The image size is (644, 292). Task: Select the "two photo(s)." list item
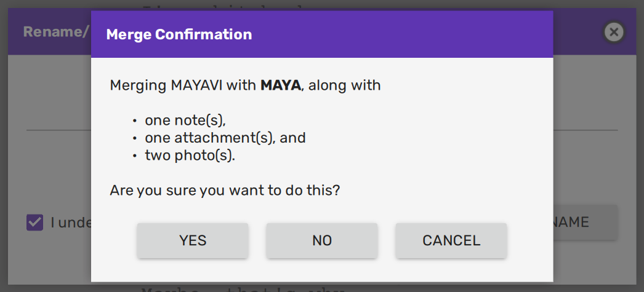point(190,156)
